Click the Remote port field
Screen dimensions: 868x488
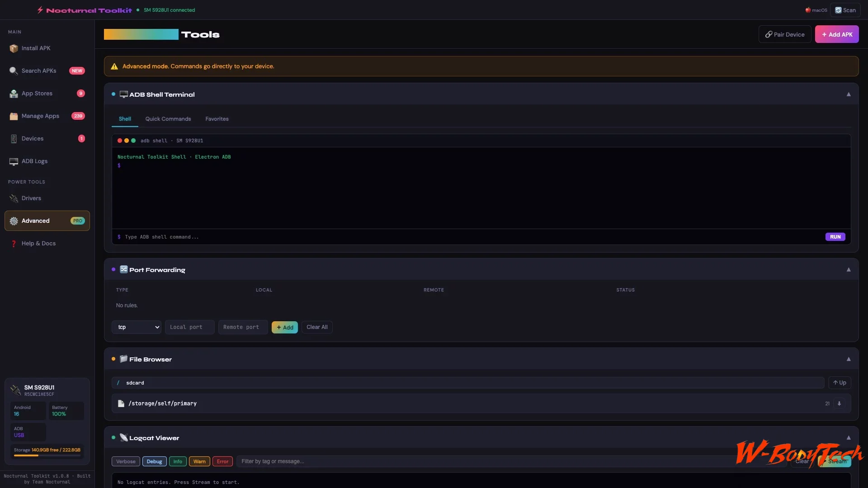point(243,327)
